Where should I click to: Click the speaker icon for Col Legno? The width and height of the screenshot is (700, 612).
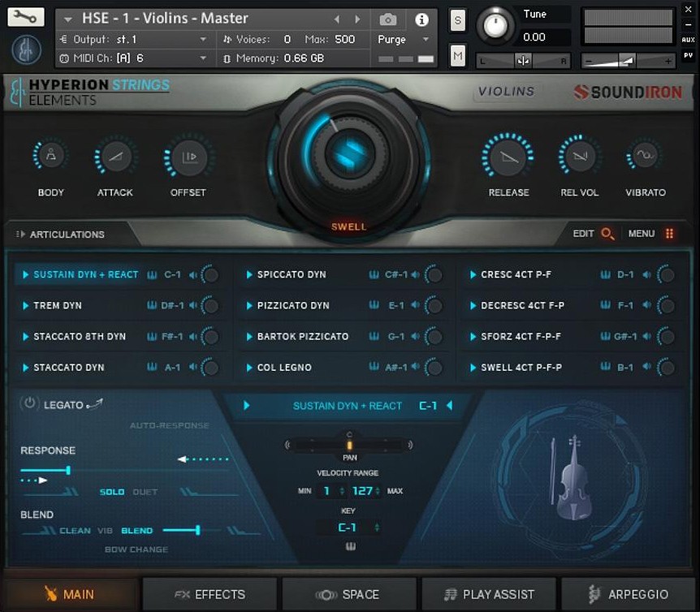pyautogui.click(x=415, y=367)
